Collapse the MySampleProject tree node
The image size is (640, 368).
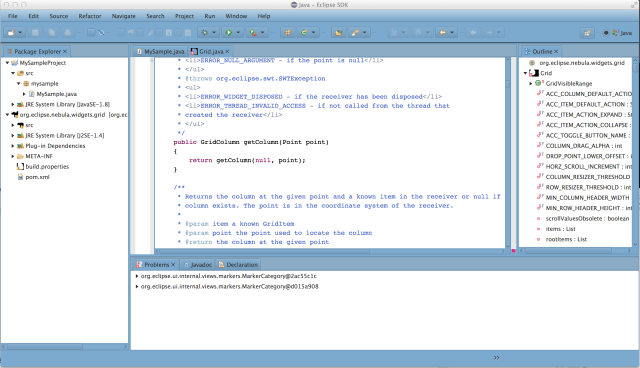coord(7,63)
